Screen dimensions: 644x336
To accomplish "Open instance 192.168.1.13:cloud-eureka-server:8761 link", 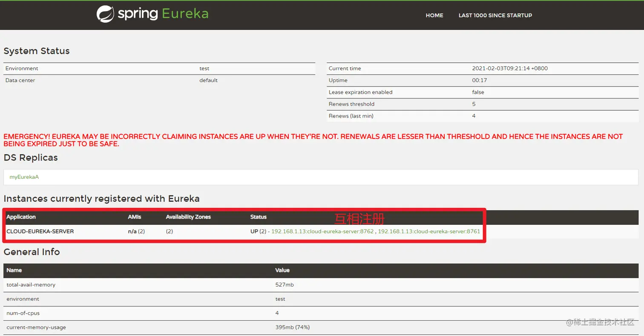I will pos(429,231).
